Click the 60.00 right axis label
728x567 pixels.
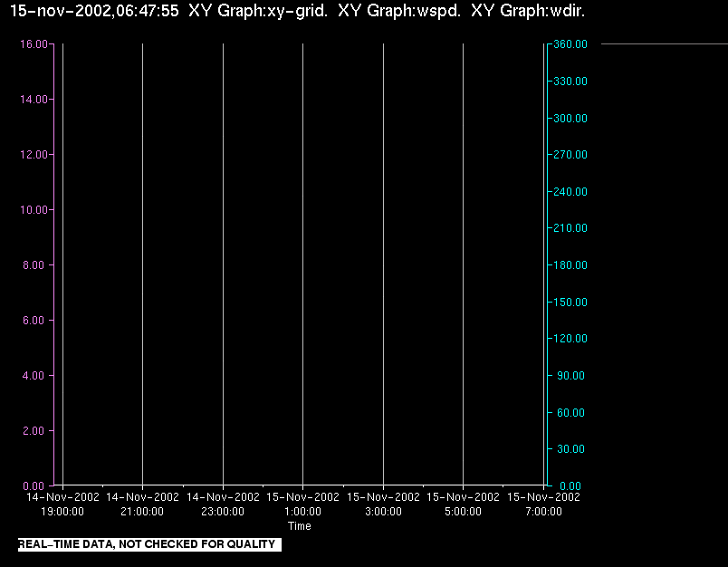coord(570,413)
